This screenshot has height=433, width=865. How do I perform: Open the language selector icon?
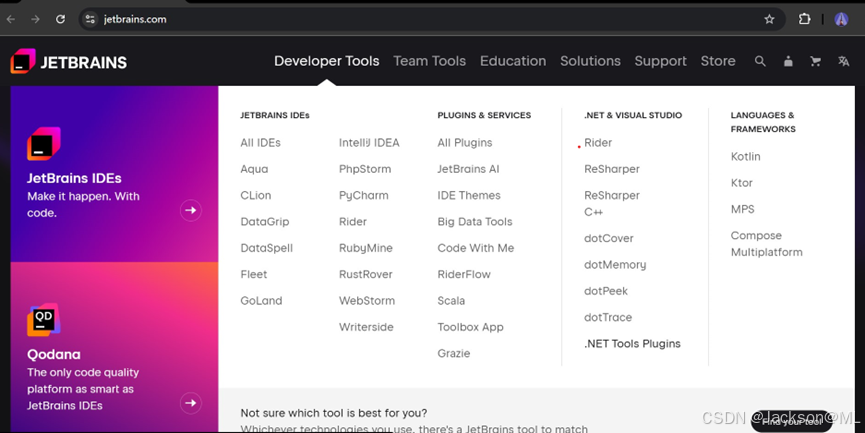click(x=843, y=61)
